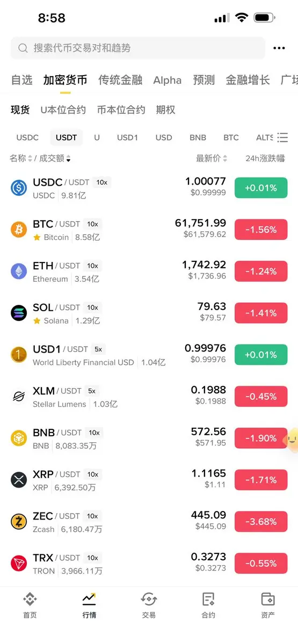This screenshot has width=298, height=644.
Task: Focus the 搜索代币交易对和趋势 search field
Action: tap(138, 48)
